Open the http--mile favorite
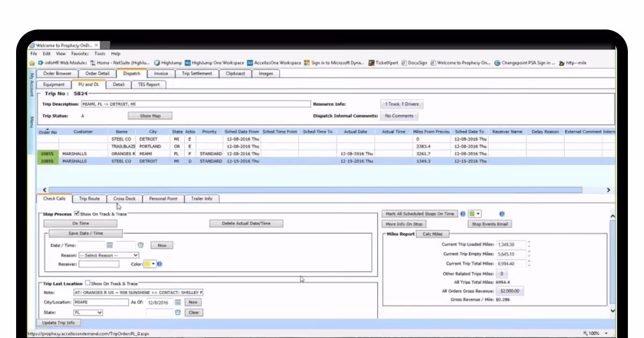The width and height of the screenshot is (644, 338). point(573,63)
